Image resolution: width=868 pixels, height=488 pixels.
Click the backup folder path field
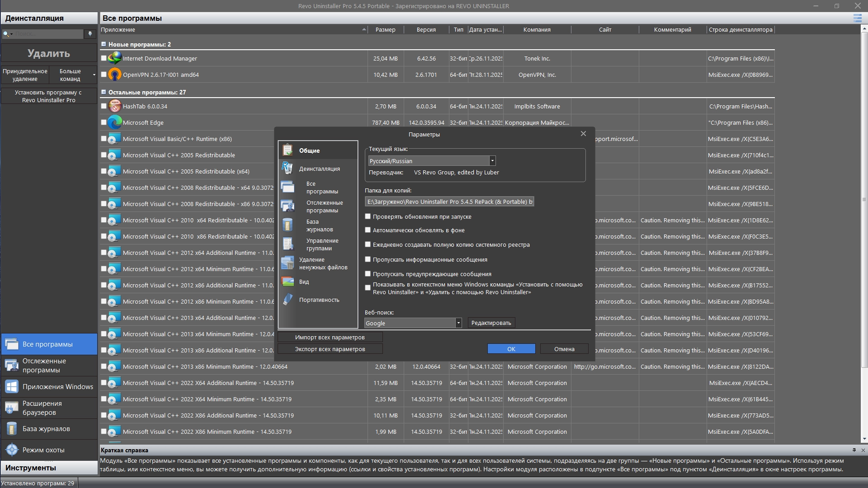pyautogui.click(x=449, y=202)
